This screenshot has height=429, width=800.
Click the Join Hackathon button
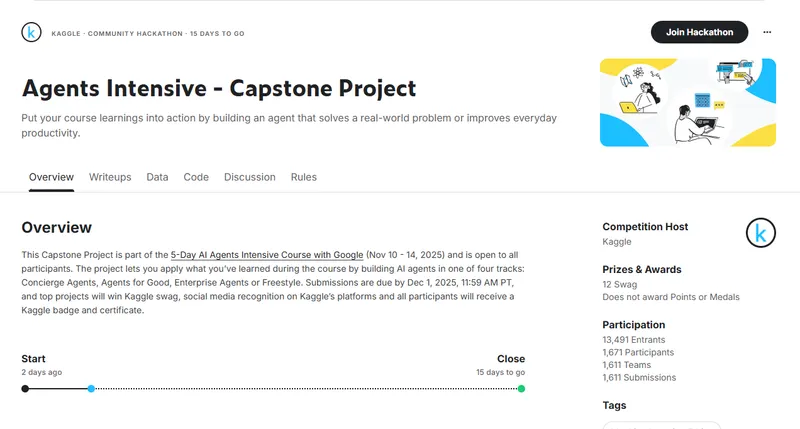point(699,32)
